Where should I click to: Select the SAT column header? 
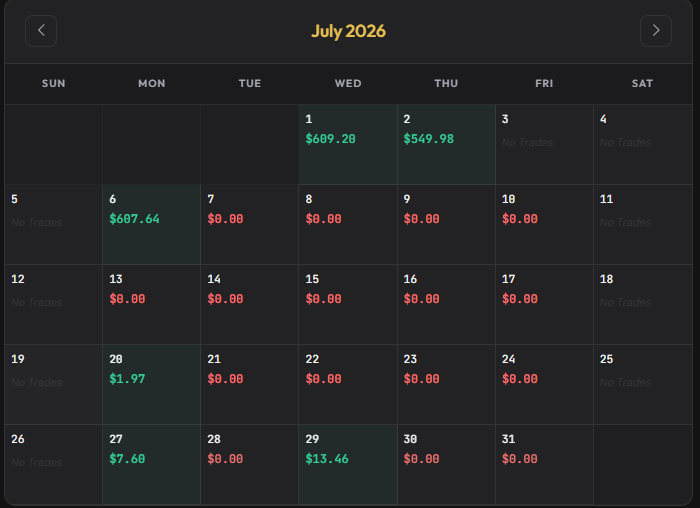[642, 83]
